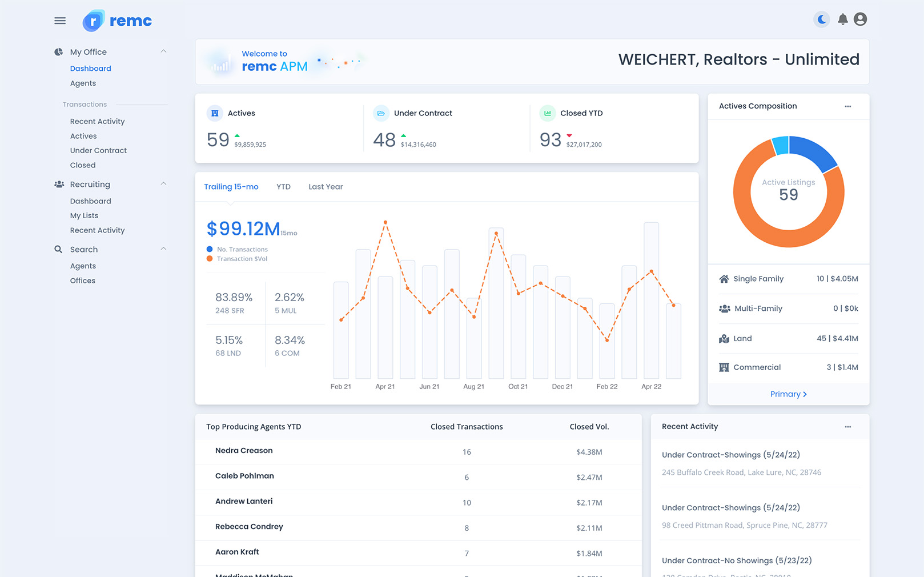This screenshot has height=577, width=924.
Task: Collapse the Search section
Action: (x=164, y=249)
